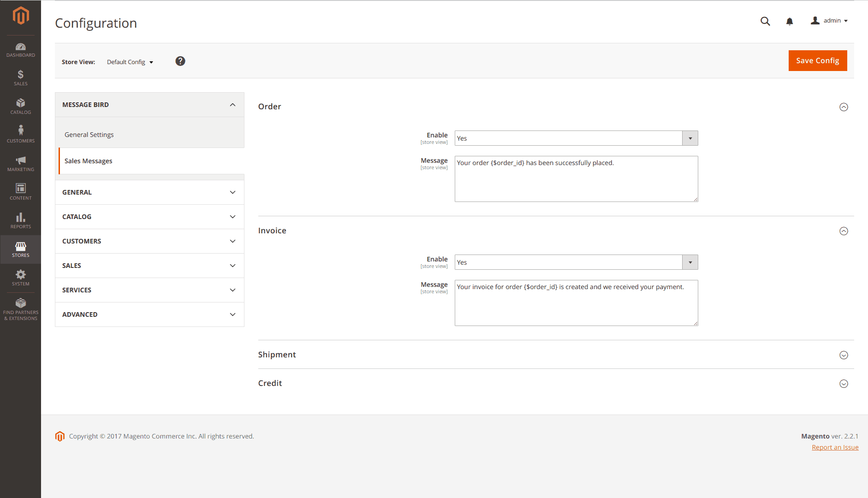The image size is (868, 498).
Task: Click the Save Config button
Action: coord(818,60)
